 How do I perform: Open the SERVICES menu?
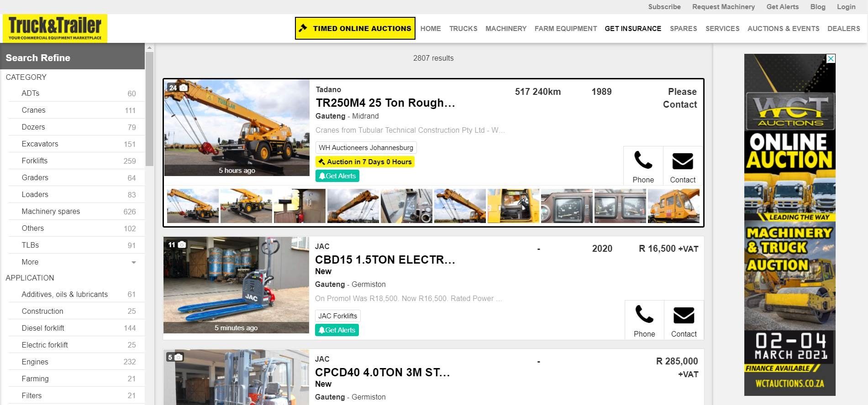(722, 28)
